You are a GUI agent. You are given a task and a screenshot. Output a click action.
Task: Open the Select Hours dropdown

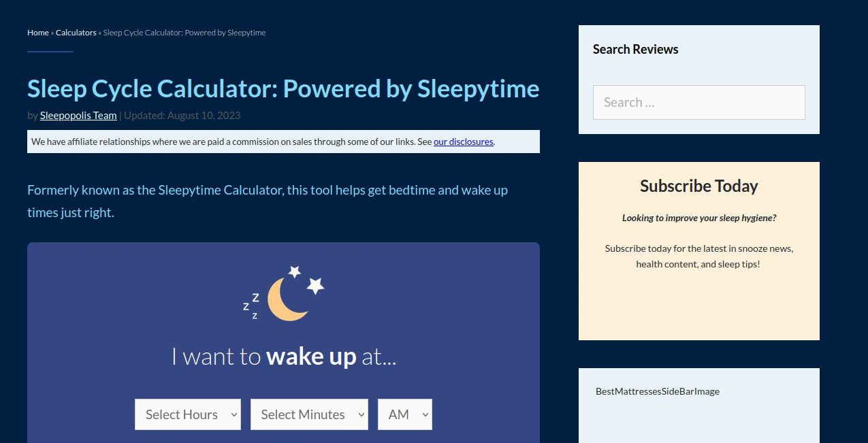pyautogui.click(x=188, y=414)
